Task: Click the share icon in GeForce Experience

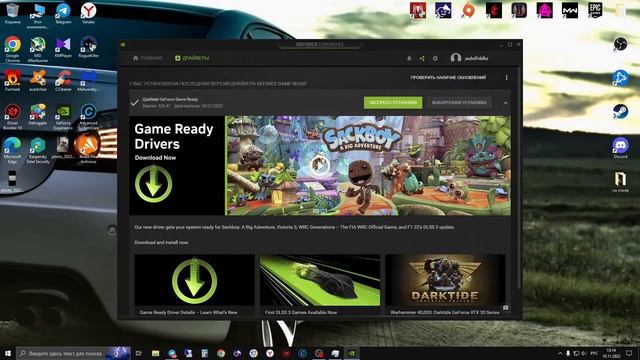Action: pos(422,58)
